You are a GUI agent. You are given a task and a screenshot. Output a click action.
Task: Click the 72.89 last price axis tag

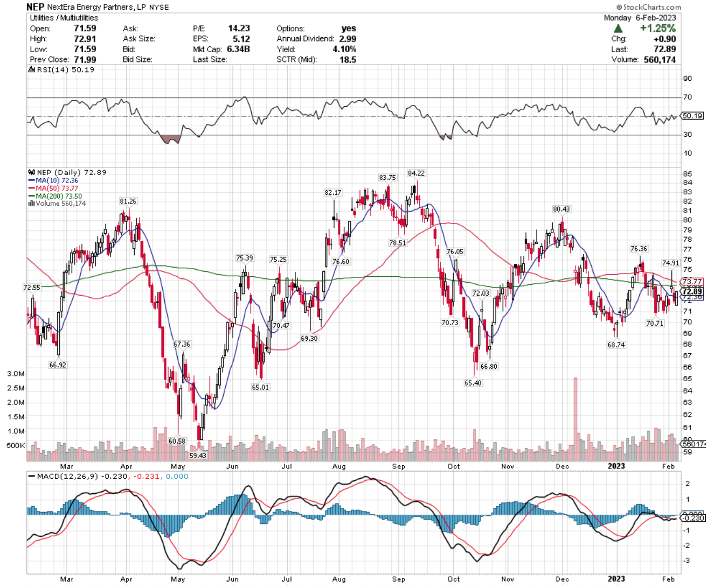click(692, 291)
